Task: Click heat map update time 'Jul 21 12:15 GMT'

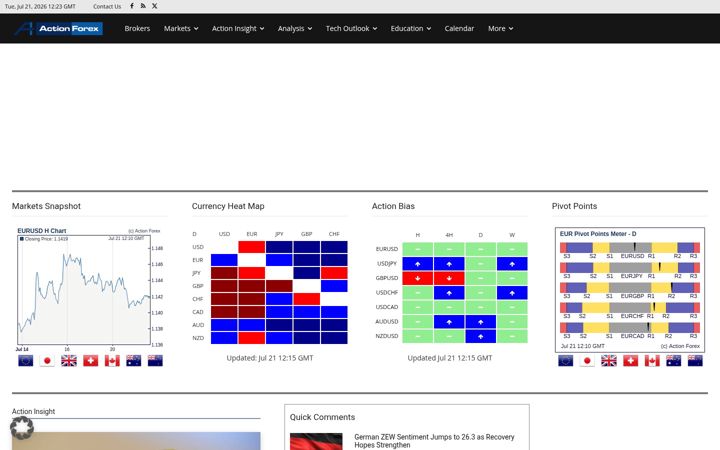Action: (286, 358)
